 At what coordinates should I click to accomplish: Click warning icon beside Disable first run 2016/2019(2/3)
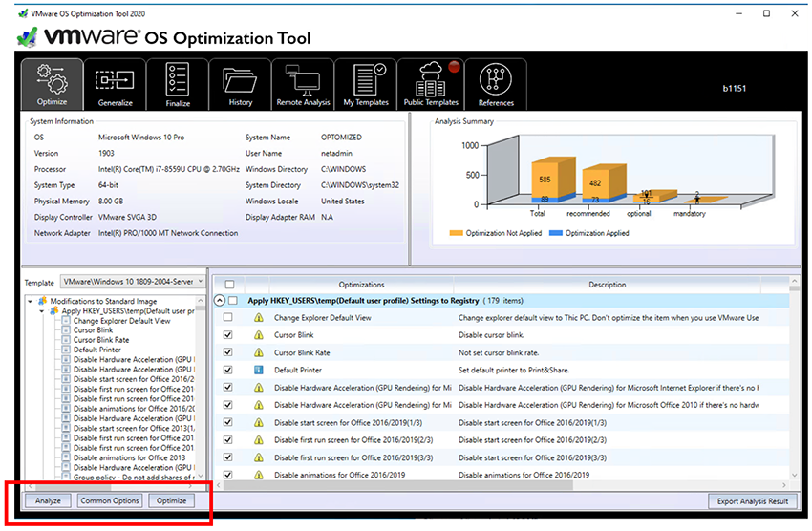(x=259, y=440)
